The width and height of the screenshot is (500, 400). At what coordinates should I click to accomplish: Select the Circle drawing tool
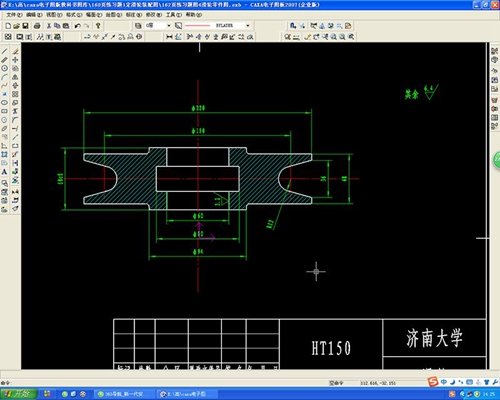point(5,68)
